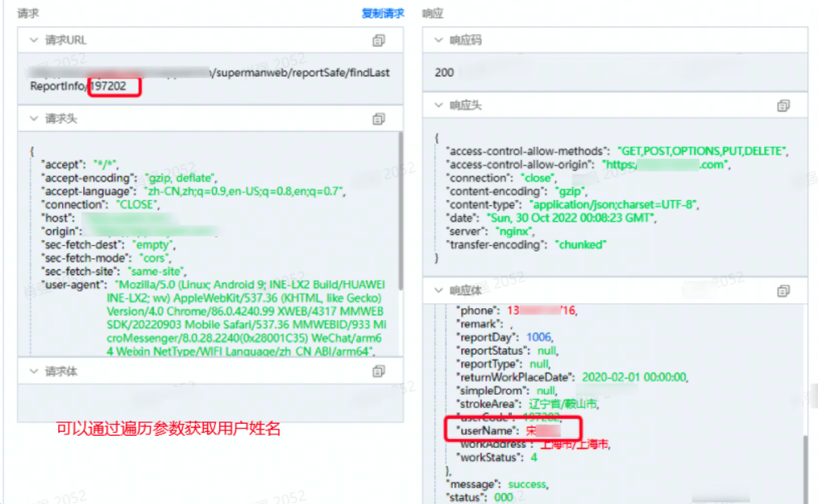Click the accept-encoding value "gzip, deflate"
Viewport: 818px width, 504px height.
coord(180,179)
